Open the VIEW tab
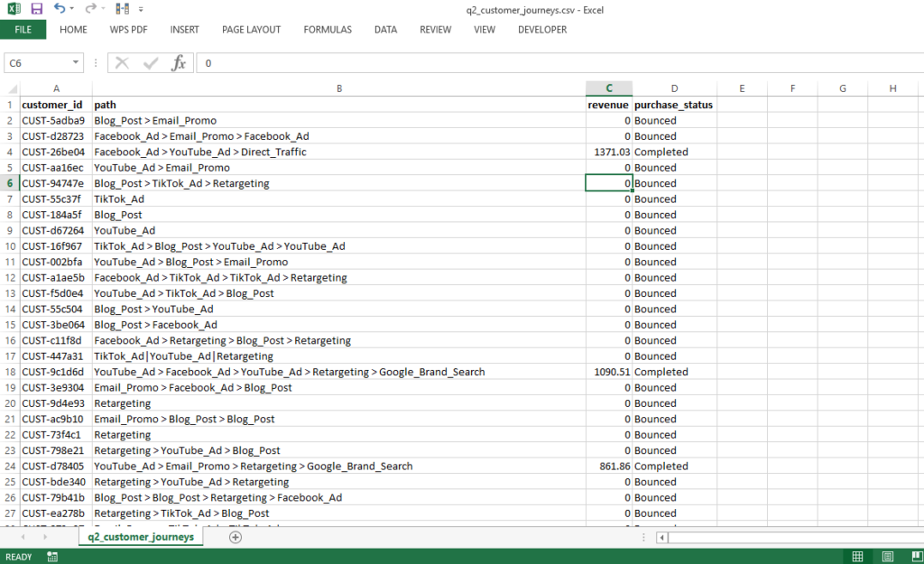The width and height of the screenshot is (924, 564). pos(485,30)
